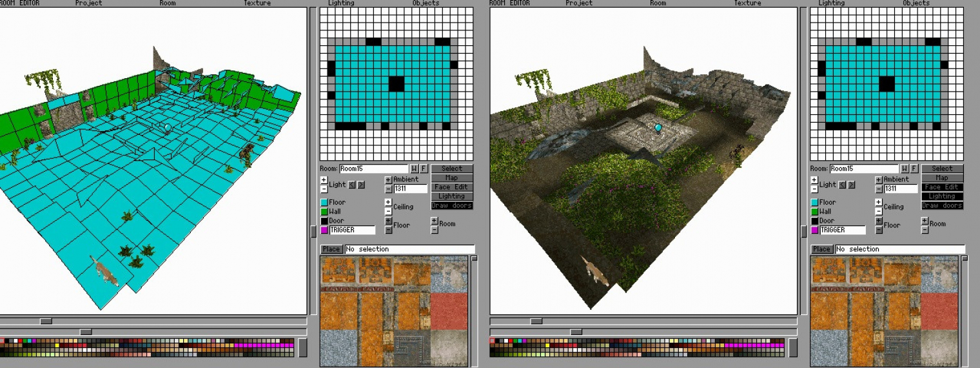
Task: Enable Face Edit mode in the left editor
Action: pos(452,187)
